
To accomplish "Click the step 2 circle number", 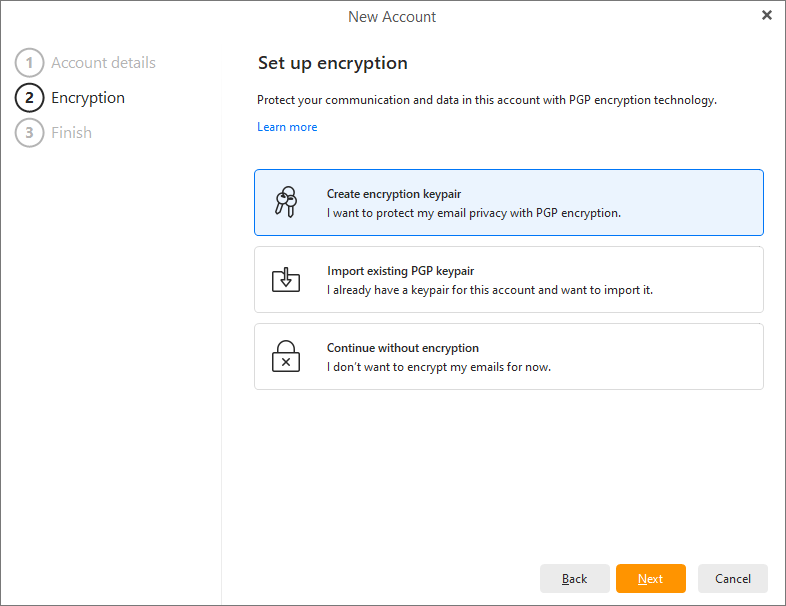I will 29,98.
